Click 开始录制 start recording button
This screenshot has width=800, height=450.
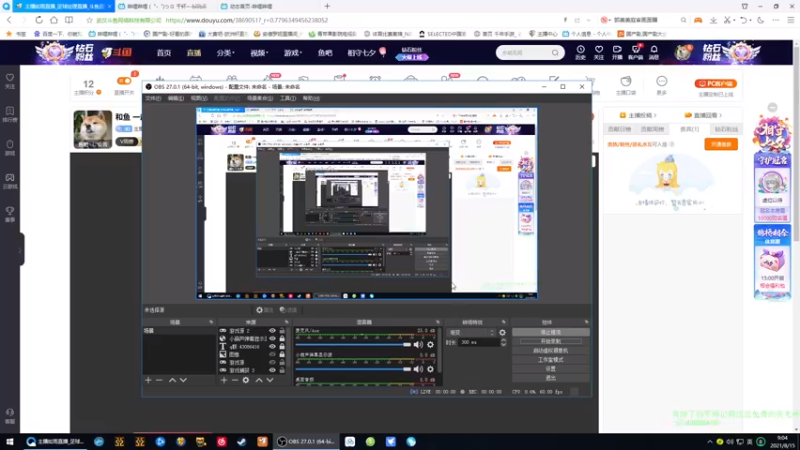[x=551, y=341]
